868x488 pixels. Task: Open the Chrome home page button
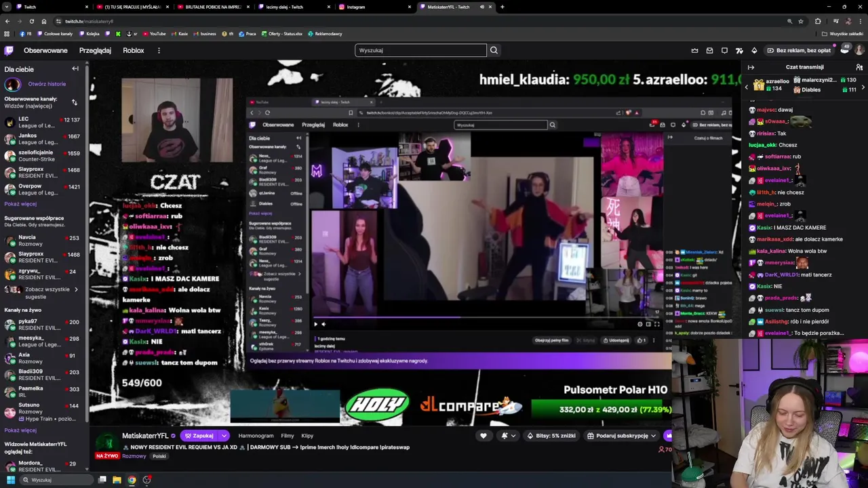[44, 21]
